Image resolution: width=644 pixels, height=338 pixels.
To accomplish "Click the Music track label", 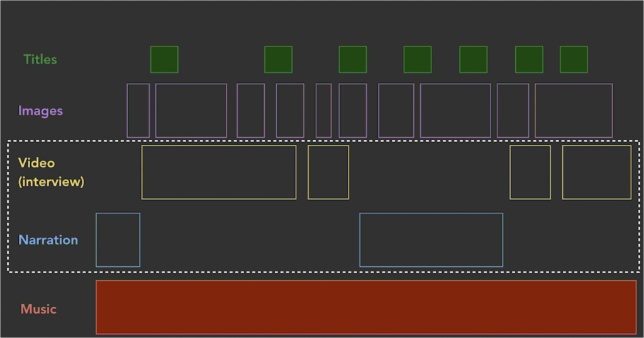I will point(38,309).
